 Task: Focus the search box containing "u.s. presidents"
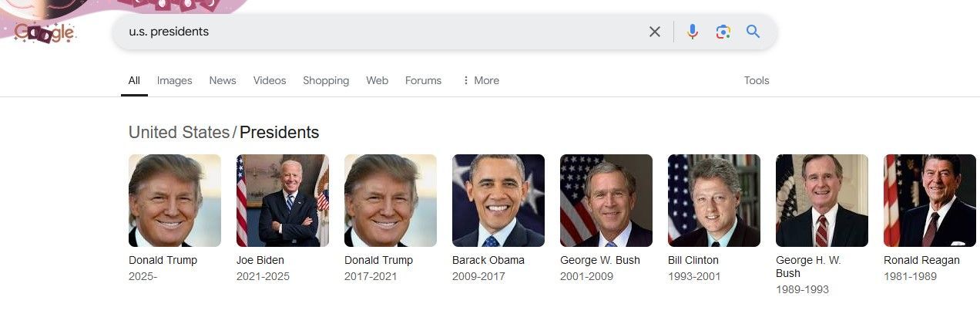click(378, 32)
